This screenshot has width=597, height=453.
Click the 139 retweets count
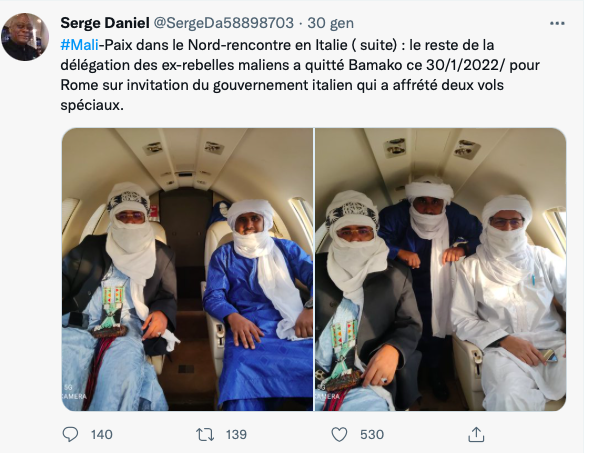click(236, 434)
